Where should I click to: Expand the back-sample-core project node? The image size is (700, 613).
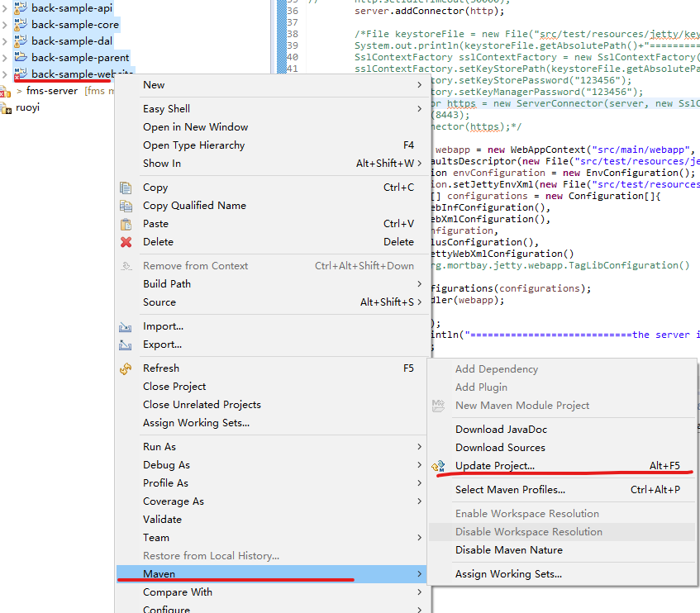coord(5,25)
